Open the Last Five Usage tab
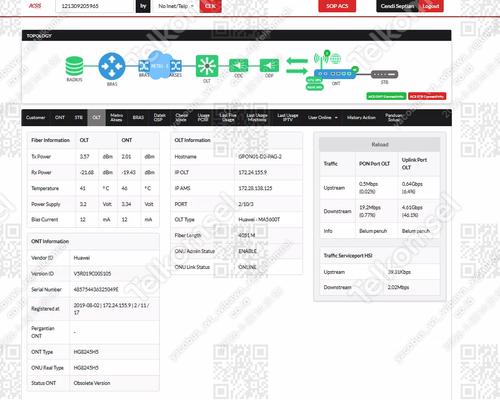 (228, 118)
